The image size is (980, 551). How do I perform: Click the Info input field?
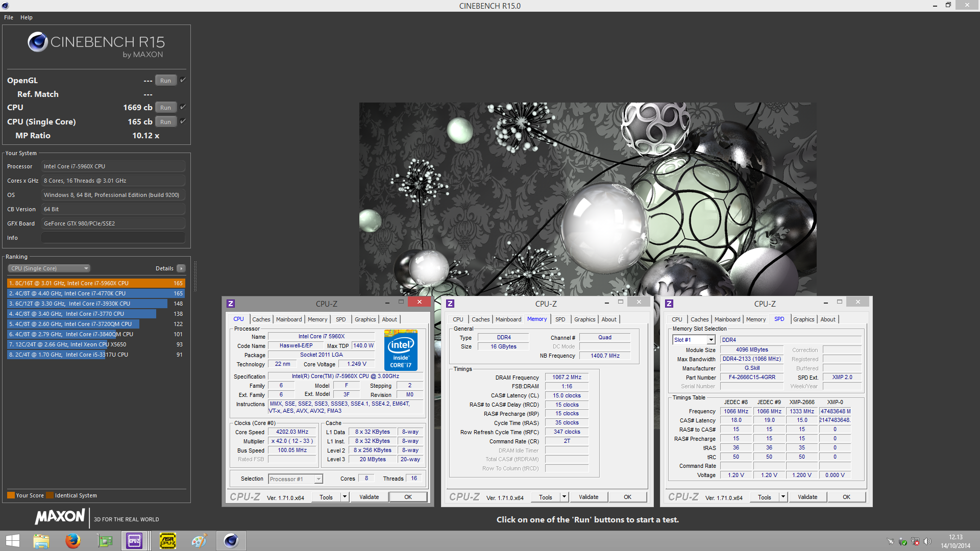click(x=113, y=238)
